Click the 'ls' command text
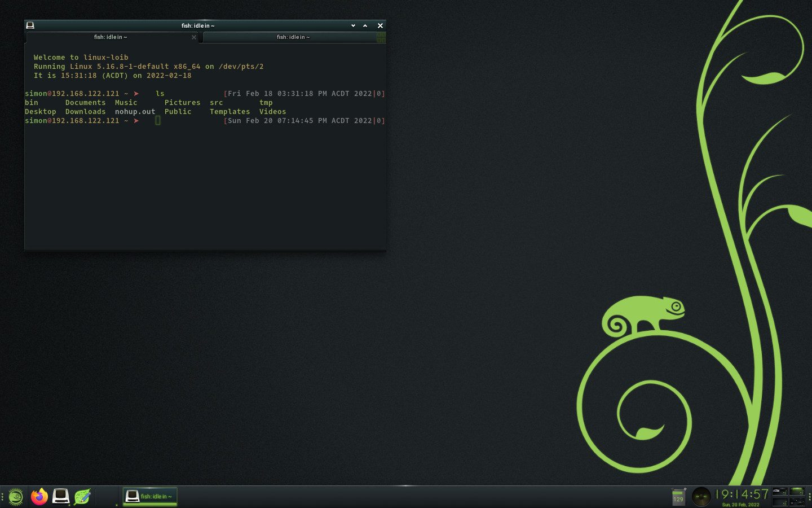Viewport: 812px width, 508px height. click(x=160, y=94)
